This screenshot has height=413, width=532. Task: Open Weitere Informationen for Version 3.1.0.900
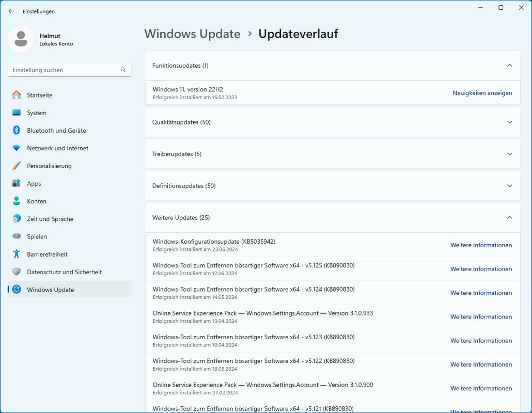[481, 388]
